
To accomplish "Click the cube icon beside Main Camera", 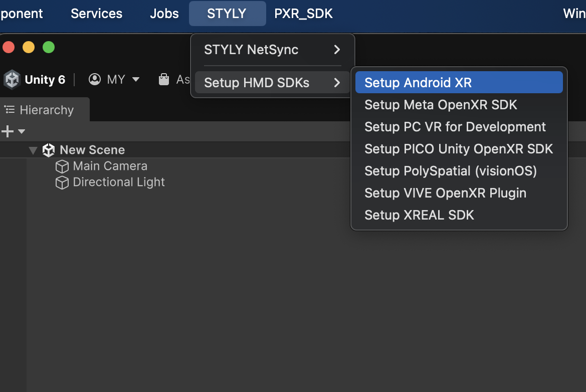I will tap(62, 166).
